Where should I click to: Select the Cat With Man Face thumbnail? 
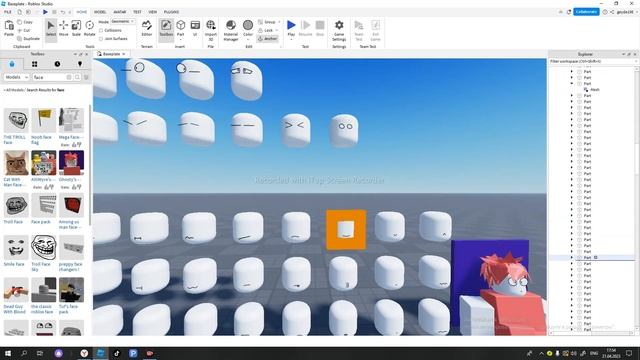pyautogui.click(x=16, y=163)
